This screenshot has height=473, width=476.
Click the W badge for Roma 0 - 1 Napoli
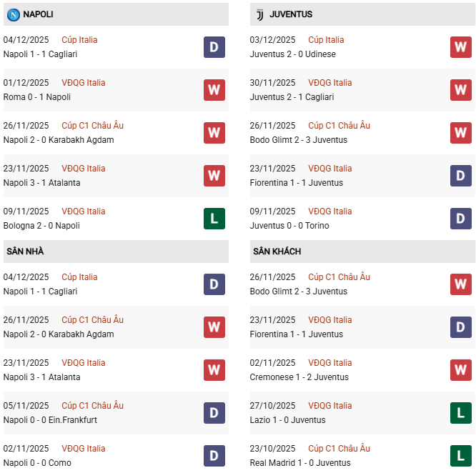(214, 90)
